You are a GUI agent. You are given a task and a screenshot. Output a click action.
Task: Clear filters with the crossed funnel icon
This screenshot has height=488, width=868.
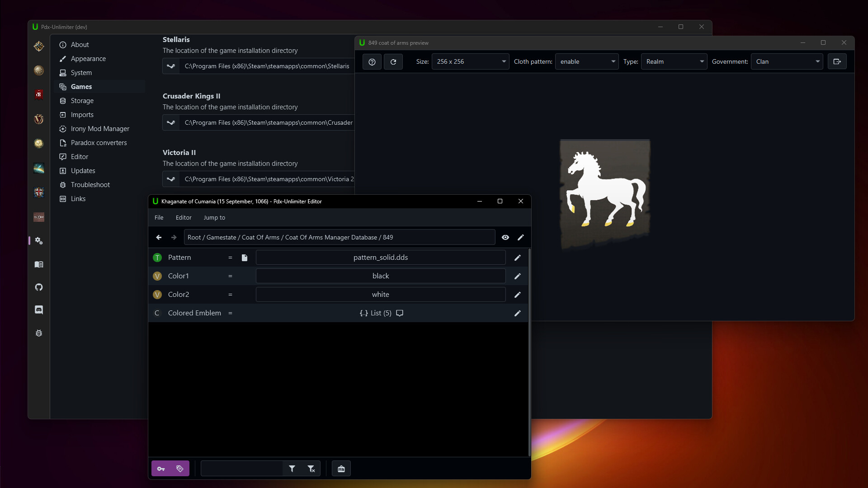tap(311, 468)
